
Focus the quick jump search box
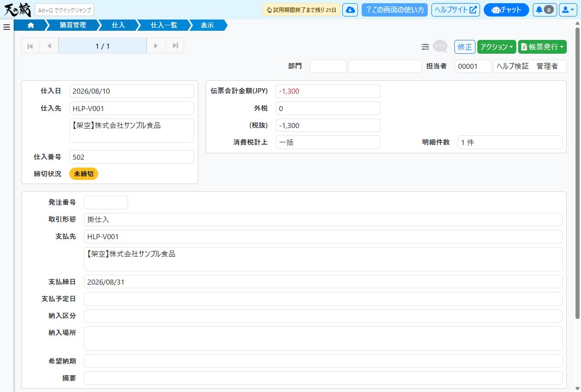[x=64, y=10]
